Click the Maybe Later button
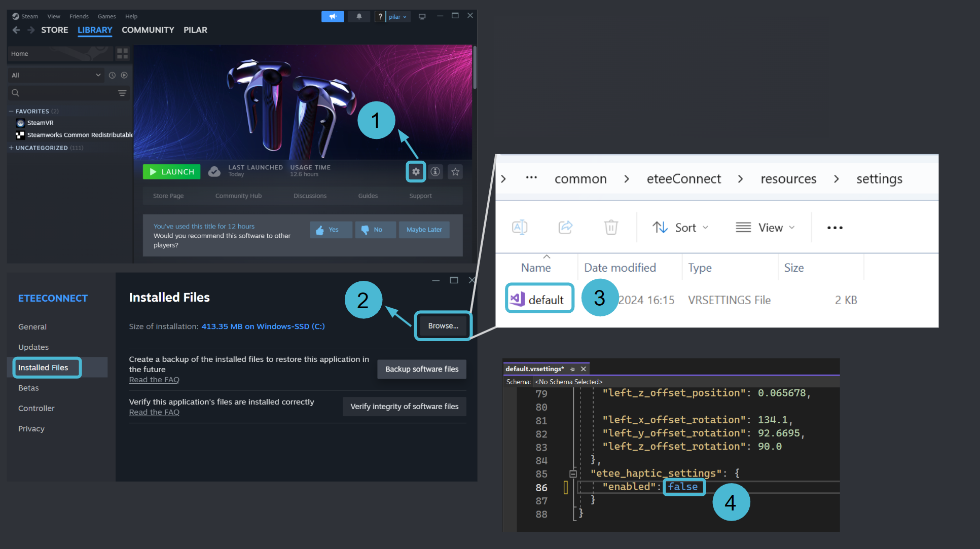 point(424,230)
